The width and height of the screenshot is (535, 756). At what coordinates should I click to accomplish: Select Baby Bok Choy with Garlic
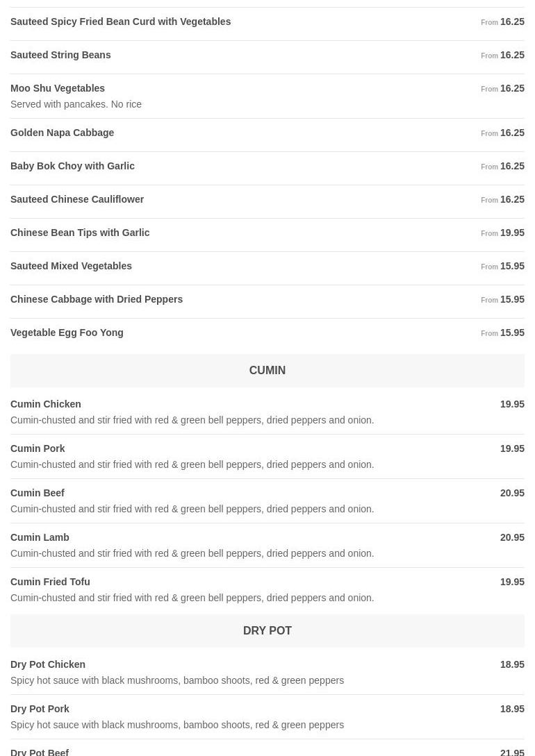point(73,167)
